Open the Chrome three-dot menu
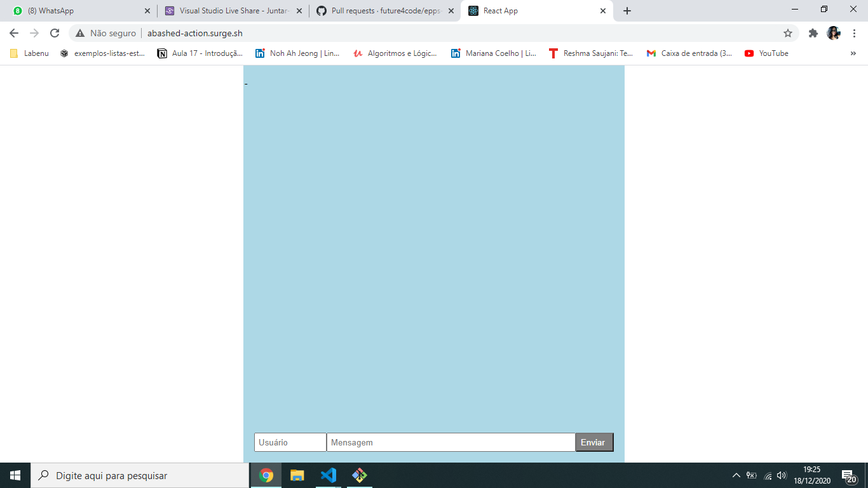Viewport: 868px width, 488px height. tap(855, 33)
